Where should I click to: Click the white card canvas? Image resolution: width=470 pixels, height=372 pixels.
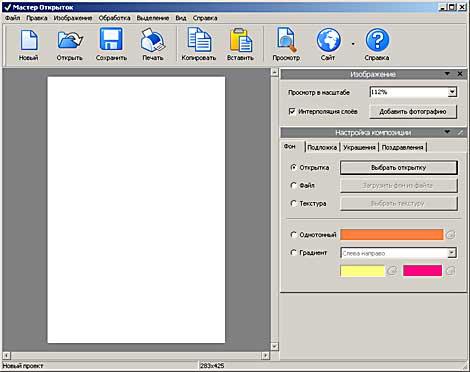pyautogui.click(x=136, y=210)
